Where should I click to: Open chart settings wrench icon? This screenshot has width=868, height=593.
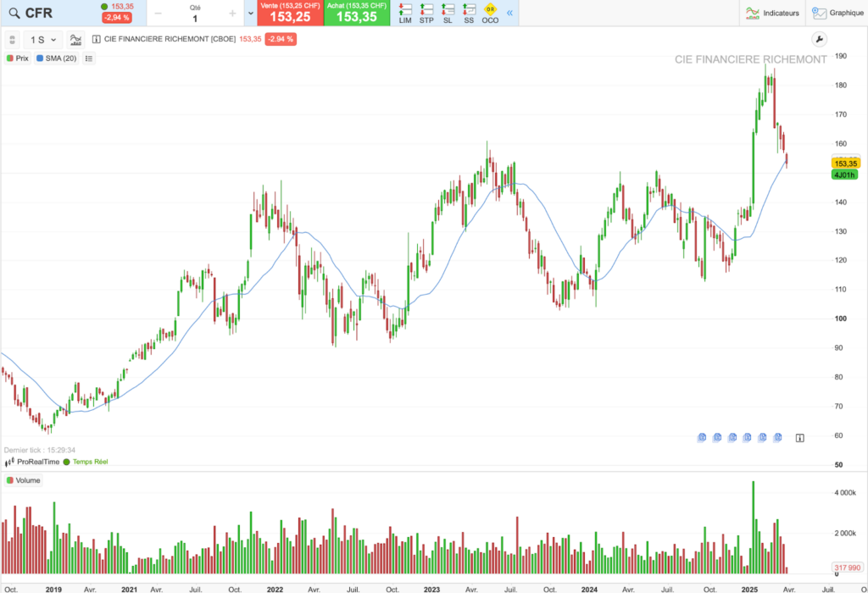(x=819, y=39)
